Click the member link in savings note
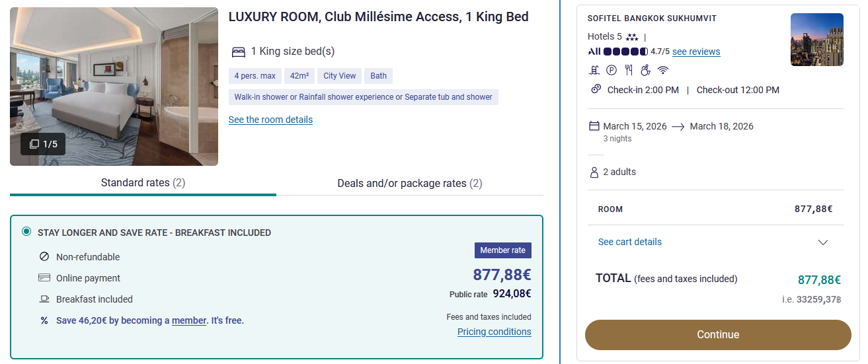This screenshot has height=364, width=868. [189, 320]
